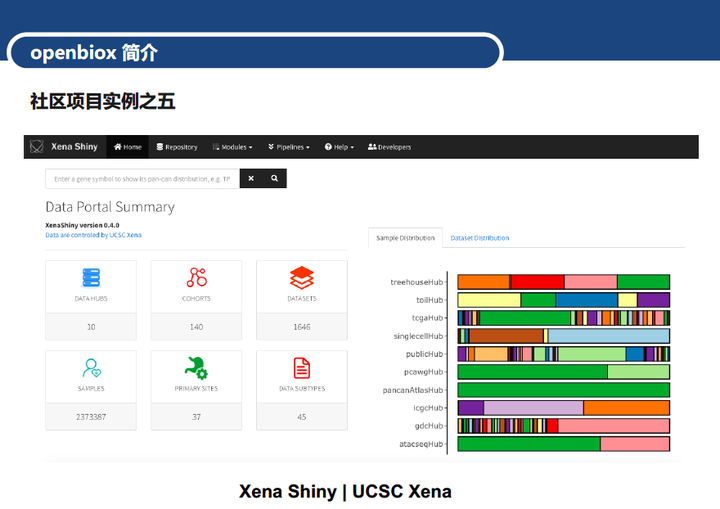Open the Xena Shiny brand link
The image size is (720, 509).
[x=74, y=147]
